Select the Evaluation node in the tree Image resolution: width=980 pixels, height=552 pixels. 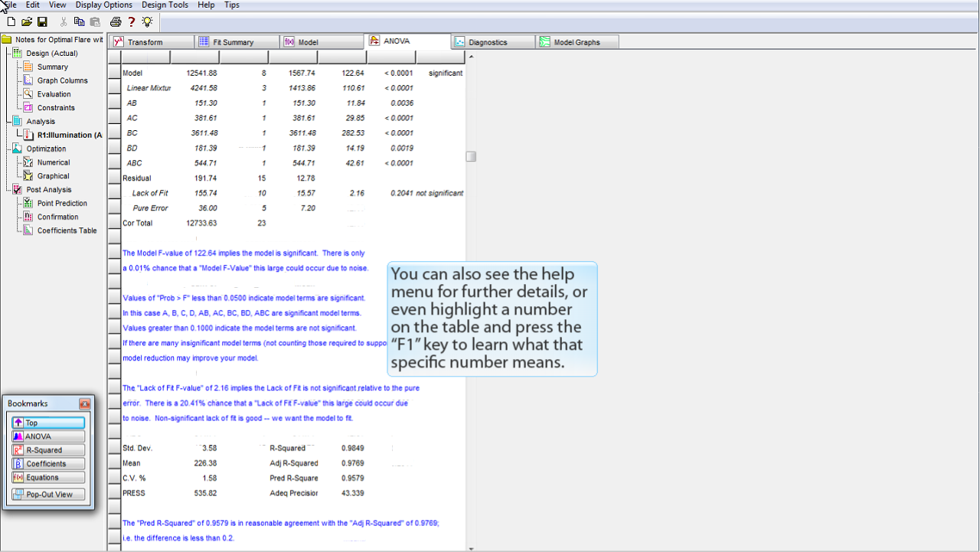(x=54, y=94)
